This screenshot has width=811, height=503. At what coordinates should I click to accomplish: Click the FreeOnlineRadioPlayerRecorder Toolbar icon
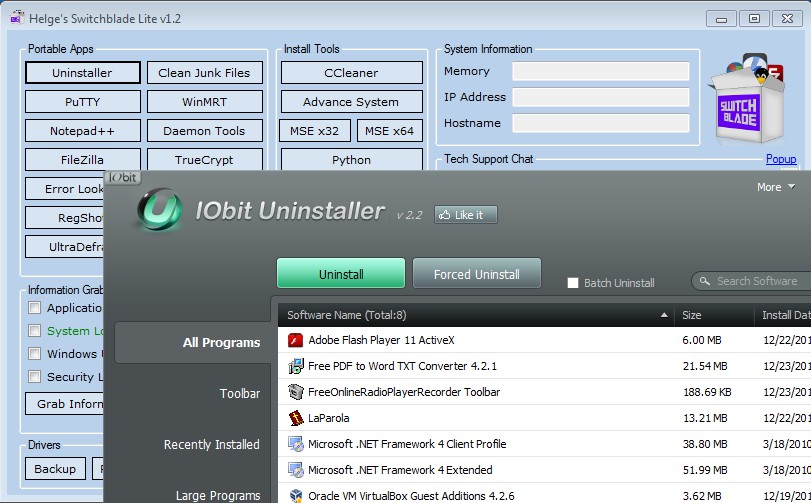(295, 392)
